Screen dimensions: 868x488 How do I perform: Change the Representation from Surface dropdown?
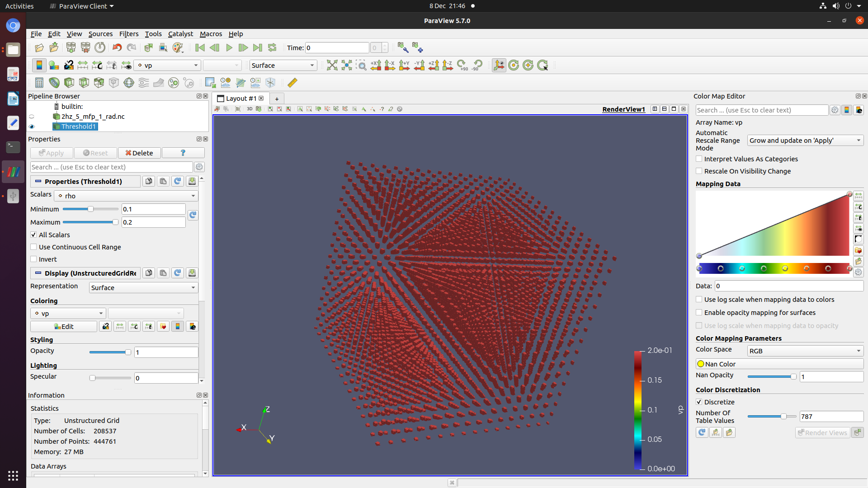point(143,288)
